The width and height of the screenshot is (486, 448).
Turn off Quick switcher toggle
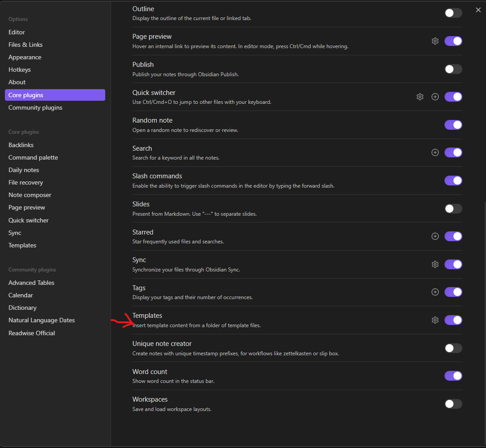coord(453,97)
